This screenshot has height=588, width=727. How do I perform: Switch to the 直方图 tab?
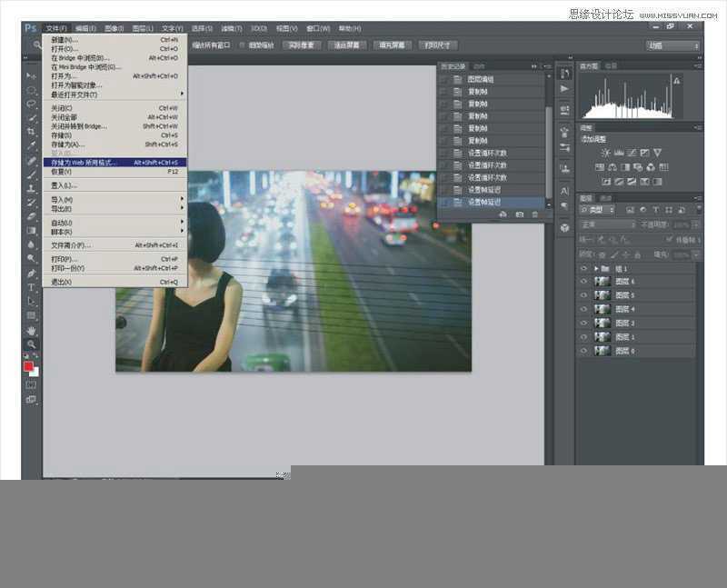coord(588,66)
